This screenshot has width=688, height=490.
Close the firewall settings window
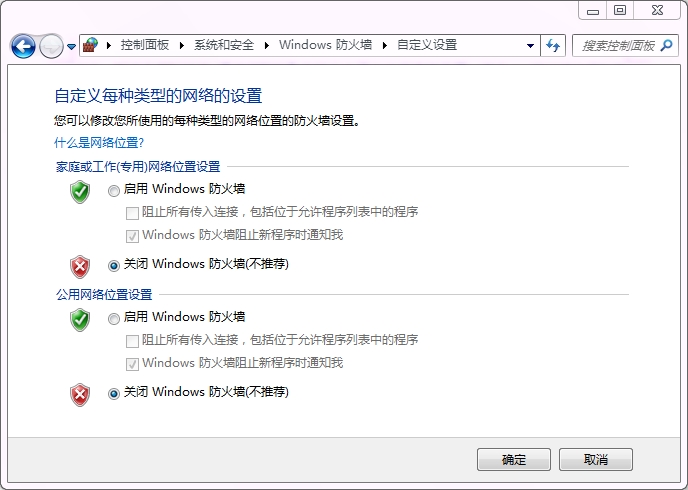click(x=657, y=11)
